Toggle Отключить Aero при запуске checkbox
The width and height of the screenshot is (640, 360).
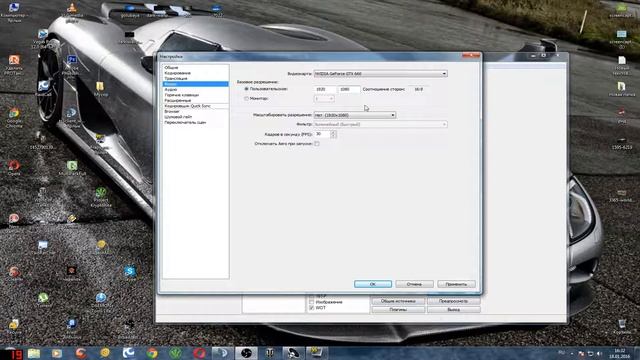317,144
